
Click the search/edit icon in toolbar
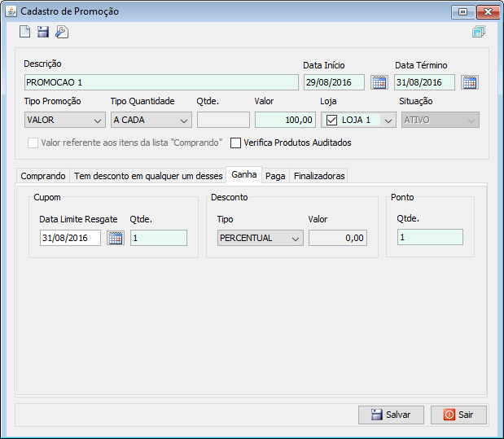tap(62, 33)
